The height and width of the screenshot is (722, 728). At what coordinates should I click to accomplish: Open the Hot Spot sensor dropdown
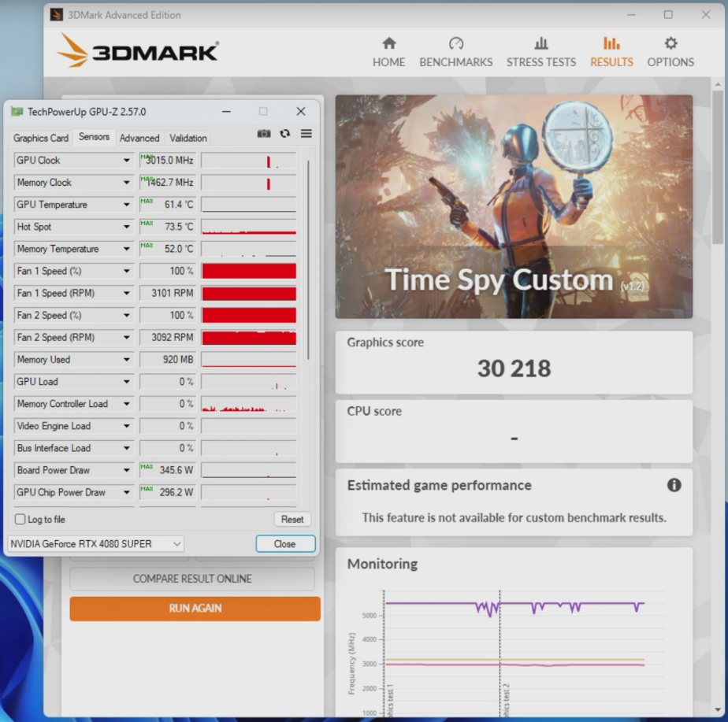[x=126, y=227]
